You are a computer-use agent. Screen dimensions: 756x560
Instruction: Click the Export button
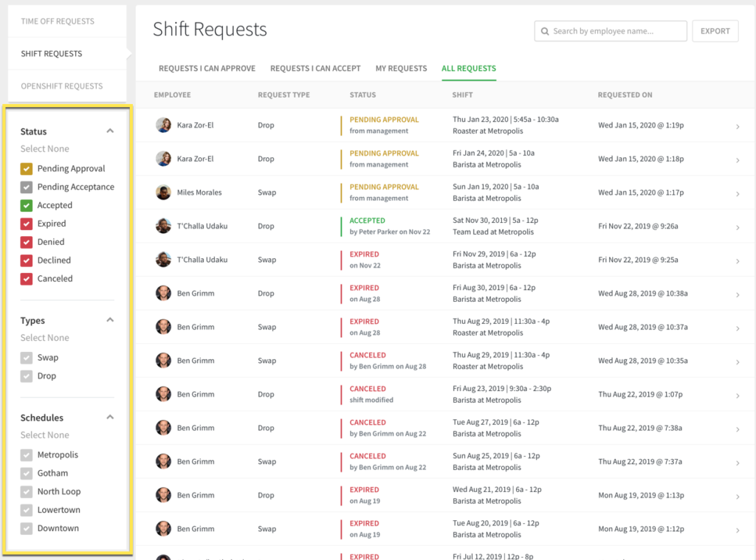click(715, 31)
